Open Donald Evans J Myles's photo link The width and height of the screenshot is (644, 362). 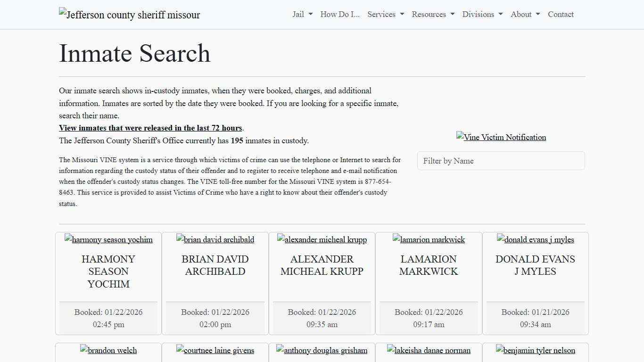(535, 239)
